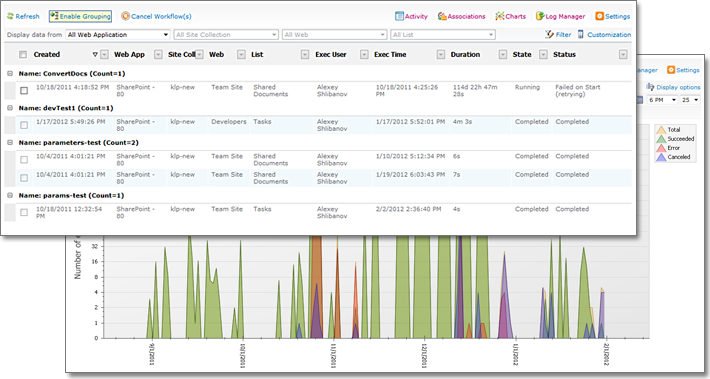Click Cancel Workflow(s) link
This screenshot has width=710, height=379.
(161, 16)
